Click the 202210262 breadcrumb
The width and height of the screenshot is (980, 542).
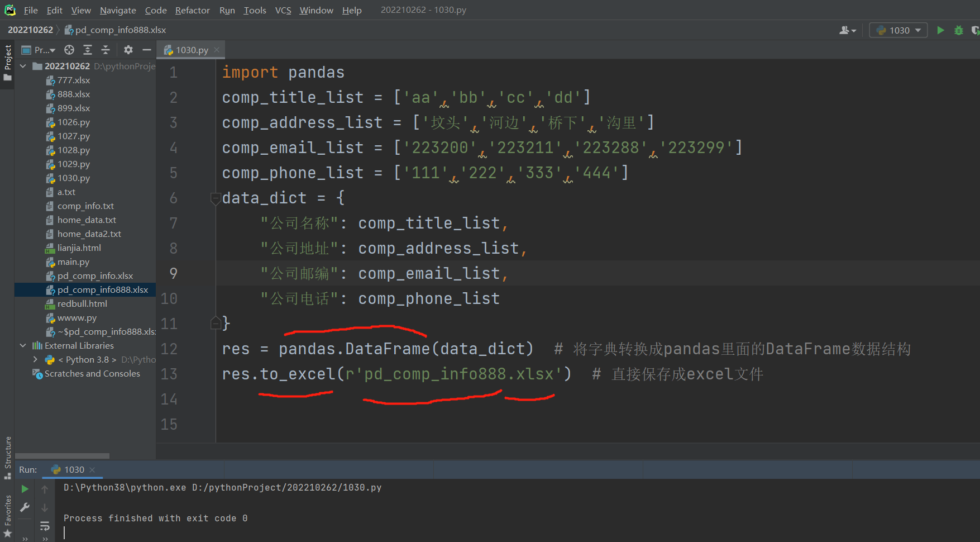(30, 30)
